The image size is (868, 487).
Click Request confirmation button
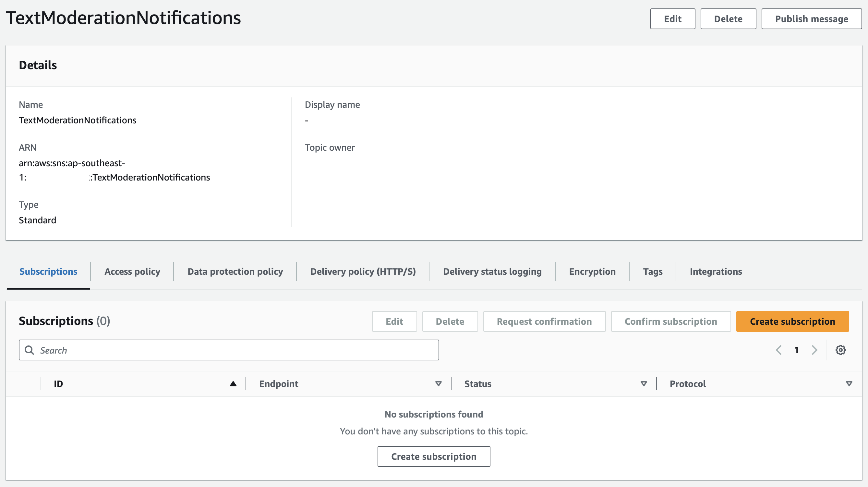click(544, 321)
